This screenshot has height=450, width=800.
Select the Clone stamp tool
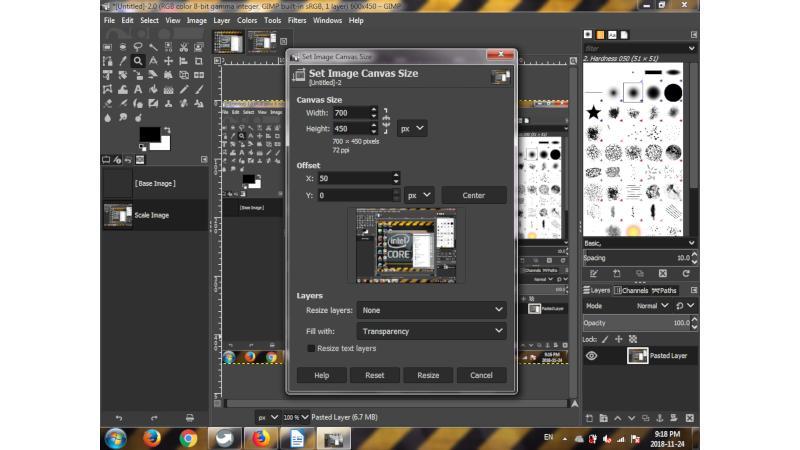coord(168,103)
